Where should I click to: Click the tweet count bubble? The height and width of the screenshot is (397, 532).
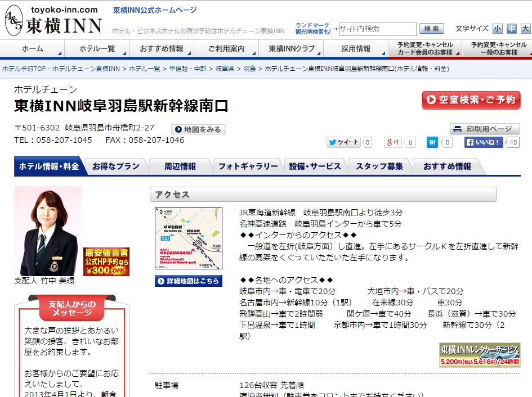[x=368, y=142]
